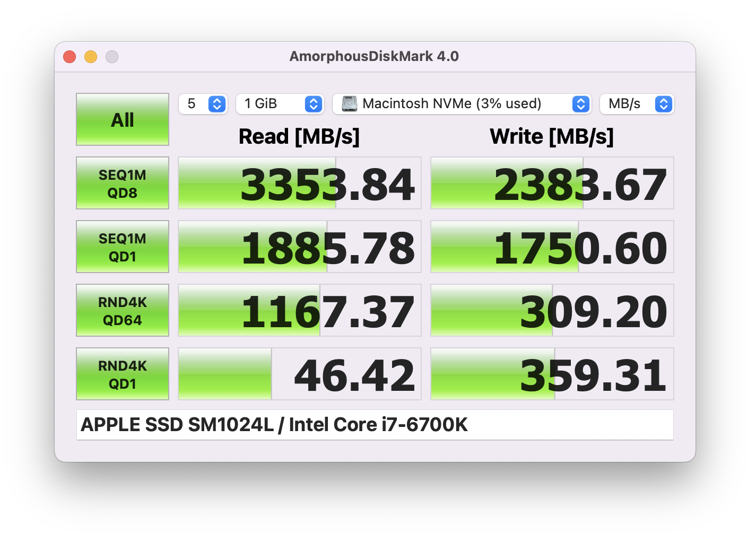Click the RND4K QD1 read result 46.42
Viewport: 756px width, 534px height.
(x=300, y=374)
